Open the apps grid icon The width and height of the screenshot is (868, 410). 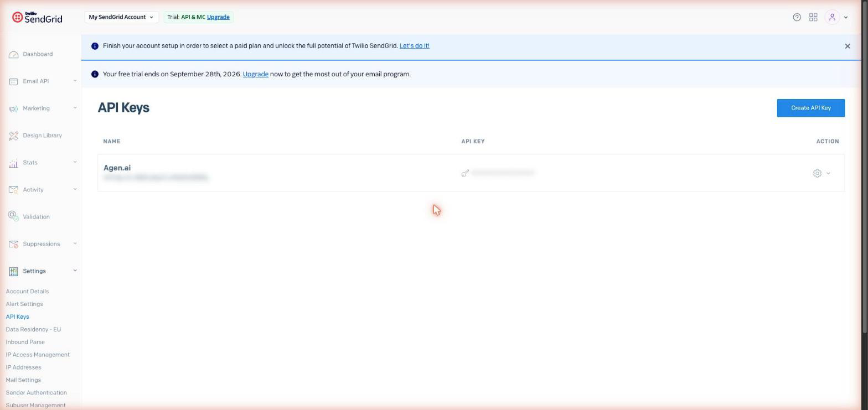[813, 17]
